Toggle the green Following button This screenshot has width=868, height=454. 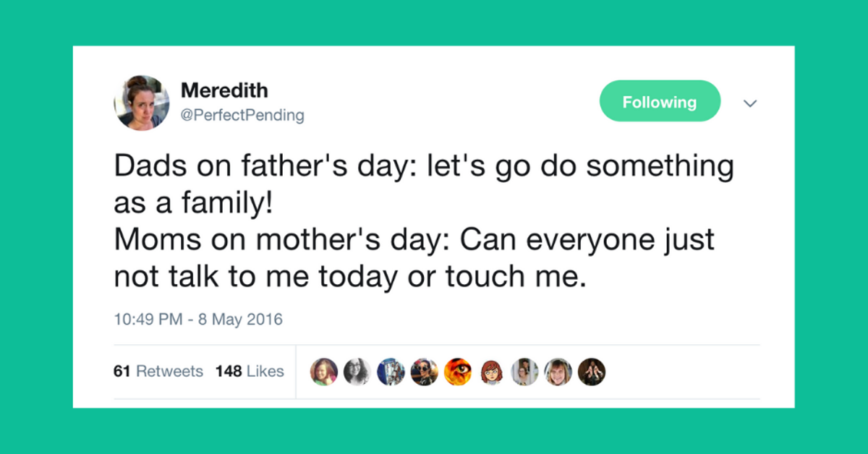pos(660,101)
